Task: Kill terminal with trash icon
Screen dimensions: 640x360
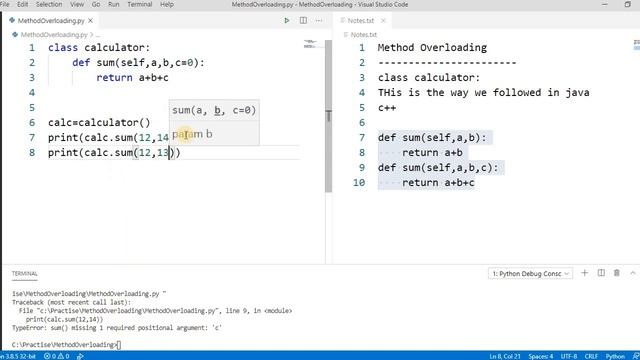Action: 617,273
